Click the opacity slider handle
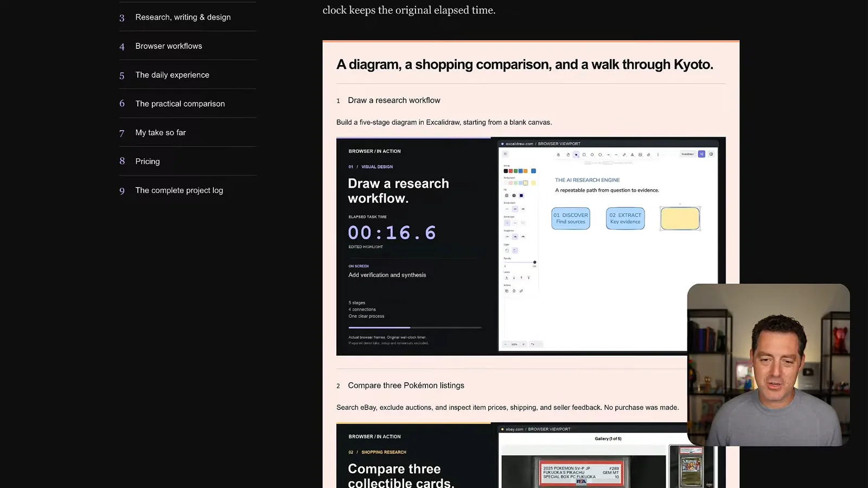The image size is (868, 488). click(534, 262)
